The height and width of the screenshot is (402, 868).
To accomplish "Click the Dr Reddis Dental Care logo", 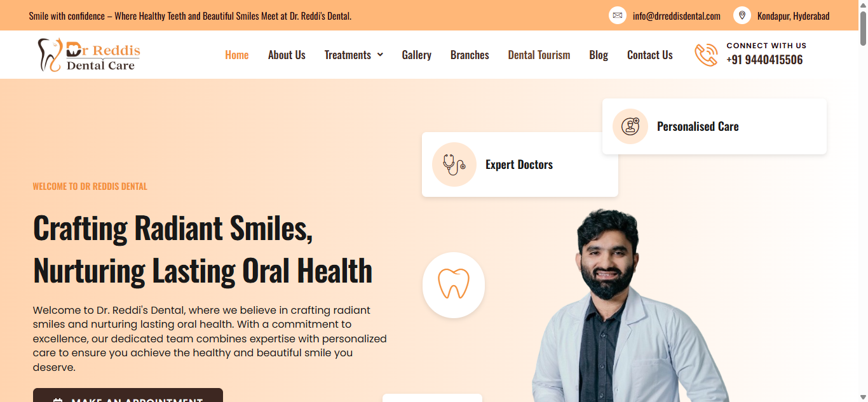I will [89, 55].
